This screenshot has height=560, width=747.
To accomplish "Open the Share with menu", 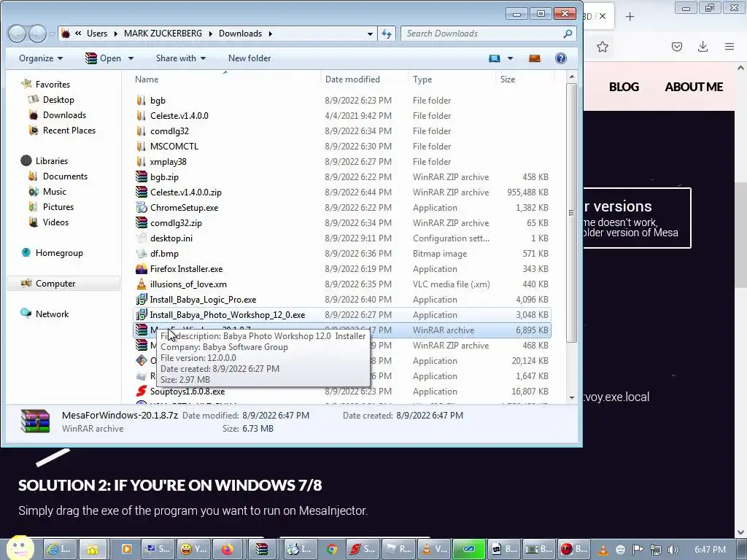I will [181, 58].
